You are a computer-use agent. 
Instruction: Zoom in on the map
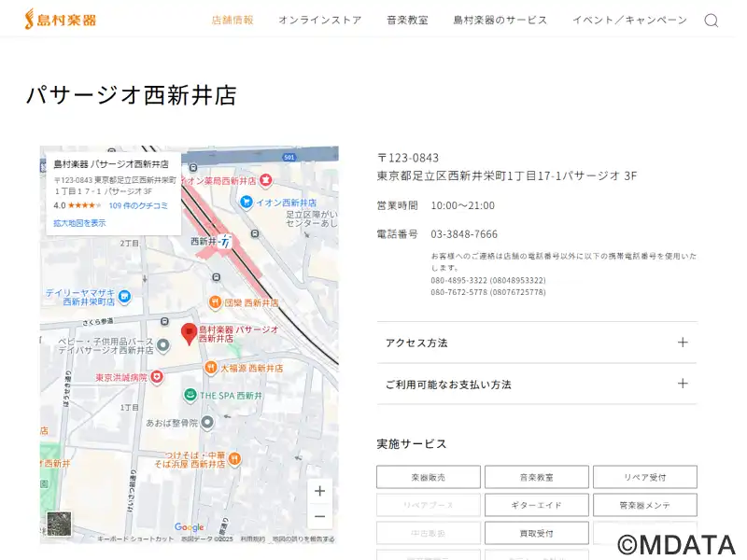(x=319, y=491)
